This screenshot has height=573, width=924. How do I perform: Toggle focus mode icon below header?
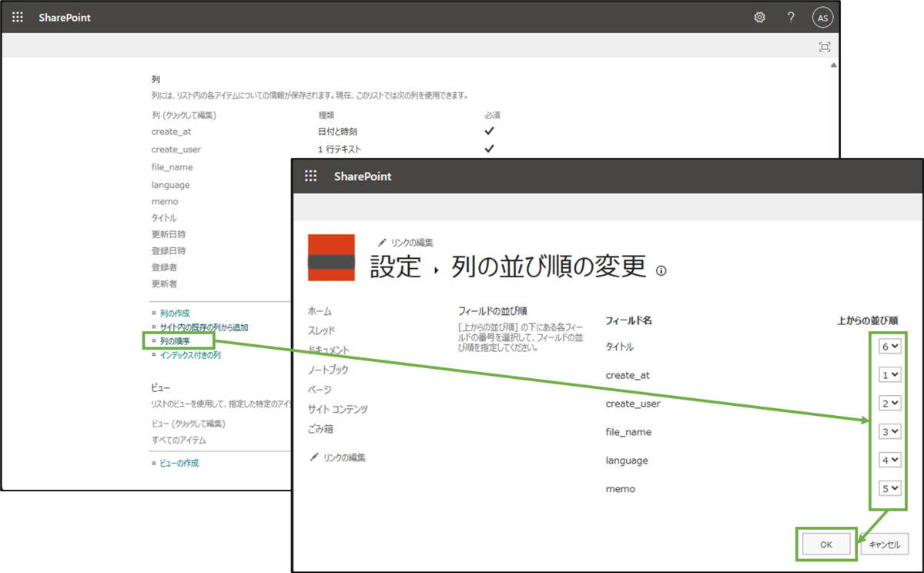825,47
